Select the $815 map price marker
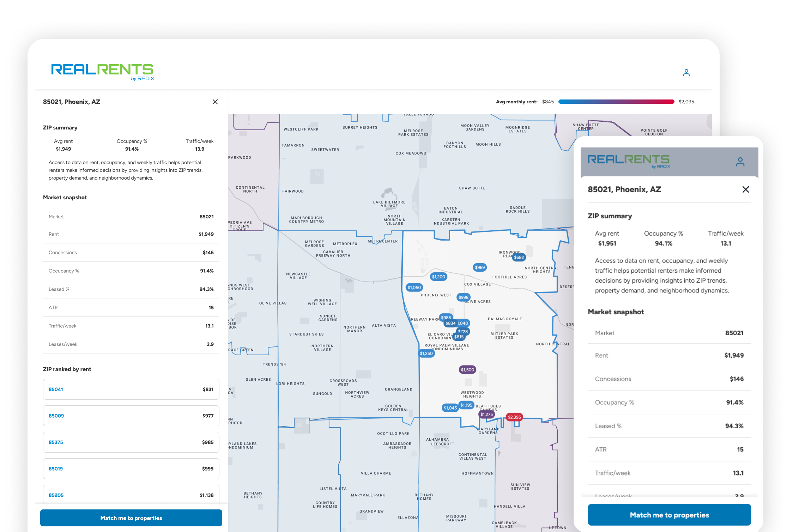Image resolution: width=793 pixels, height=532 pixels. 459,337
